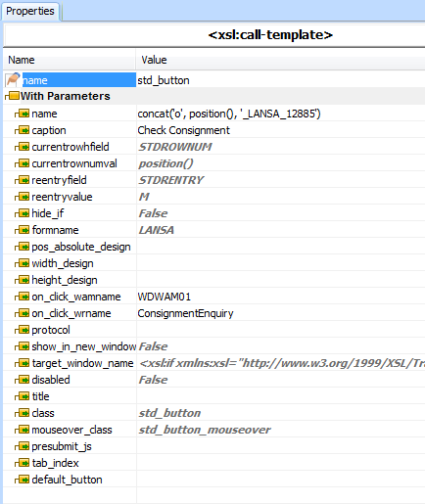Sort by the Name column header
The image size is (425, 504).
(x=70, y=60)
